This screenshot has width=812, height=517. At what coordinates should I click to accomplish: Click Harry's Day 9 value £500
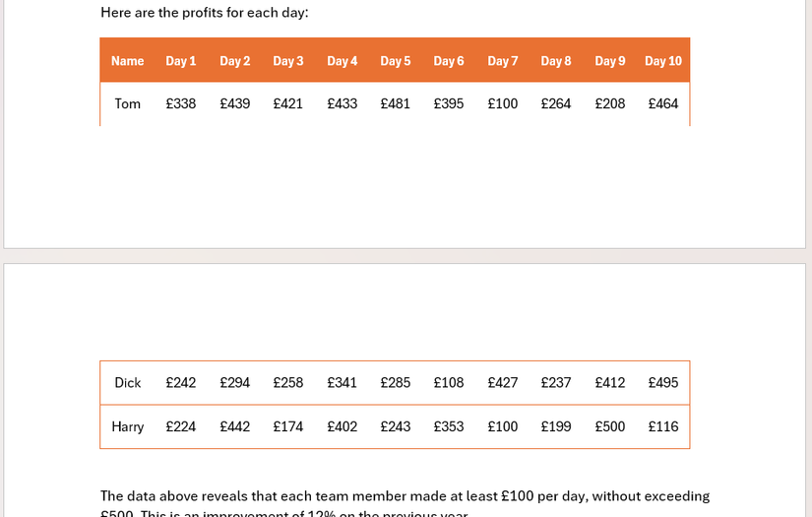click(609, 426)
